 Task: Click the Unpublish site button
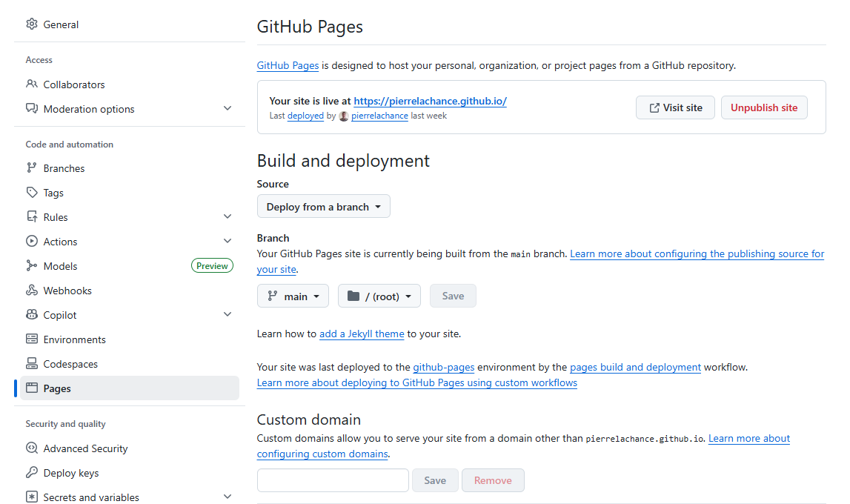pyautogui.click(x=764, y=108)
